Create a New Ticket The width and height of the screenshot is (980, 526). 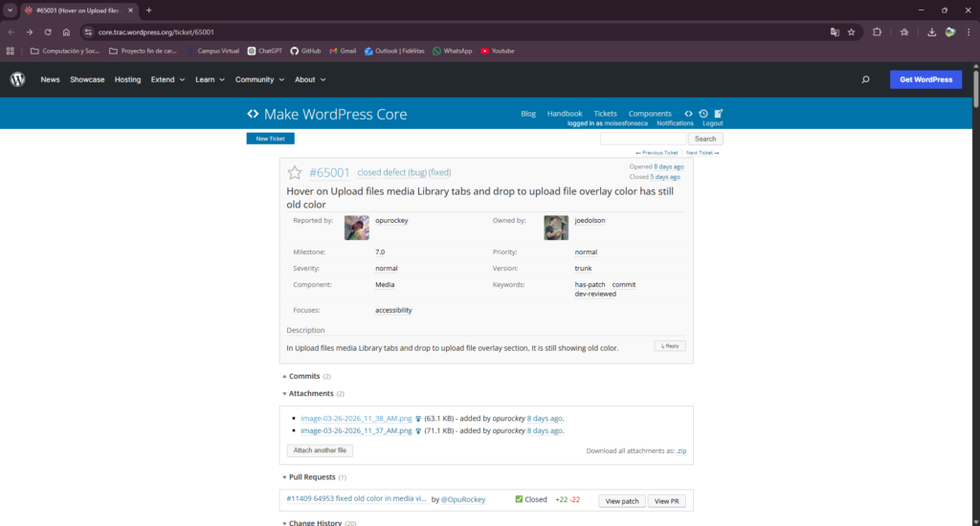point(270,139)
